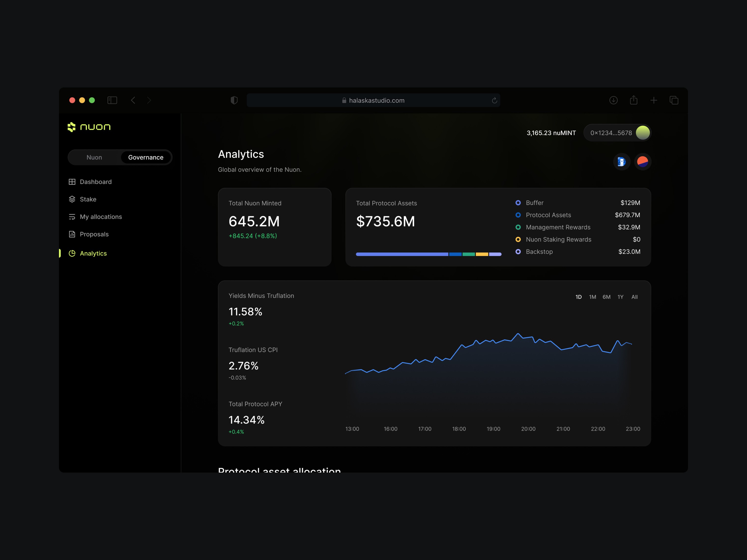Click the orange and blue circular avatar

(642, 162)
